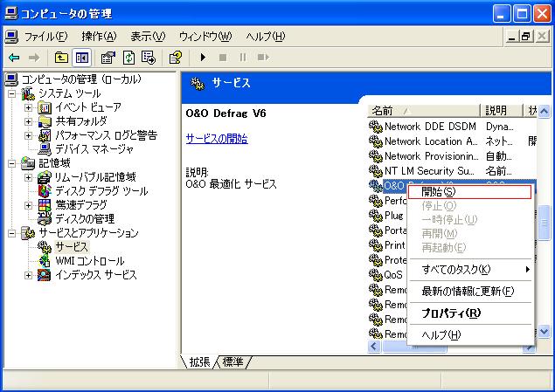Select リムーバブル記憶域 tree node
The width and height of the screenshot is (555, 392).
click(95, 177)
